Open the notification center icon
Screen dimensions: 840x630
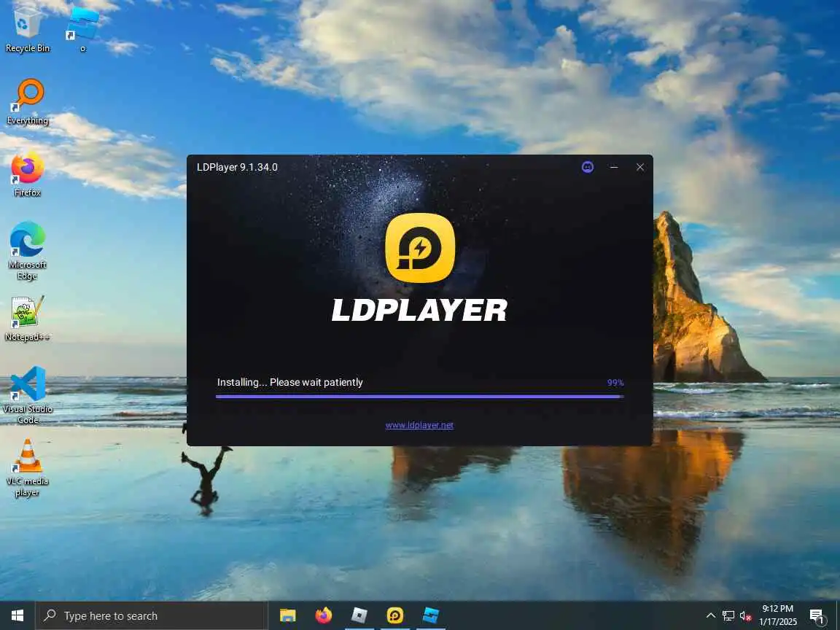pyautogui.click(x=817, y=615)
